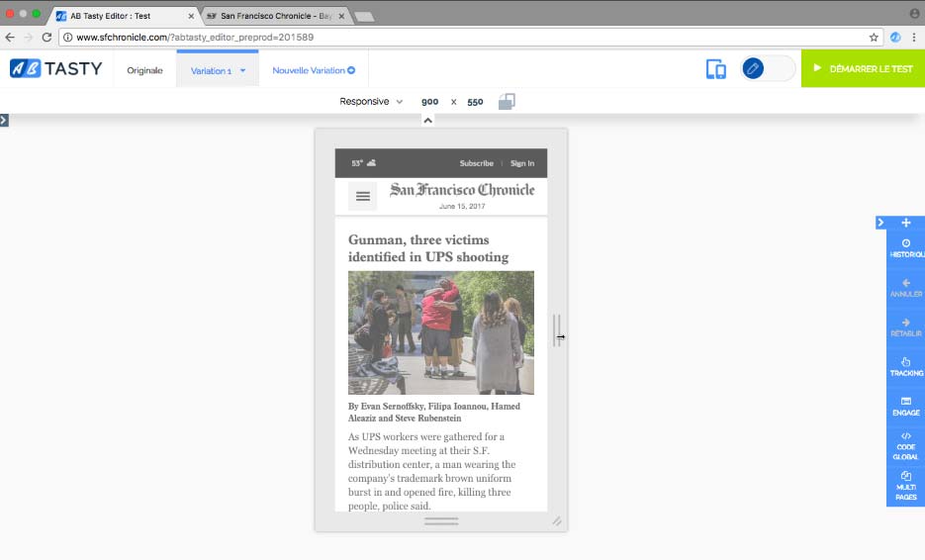
Task: Open the device preview icon
Action: point(715,69)
